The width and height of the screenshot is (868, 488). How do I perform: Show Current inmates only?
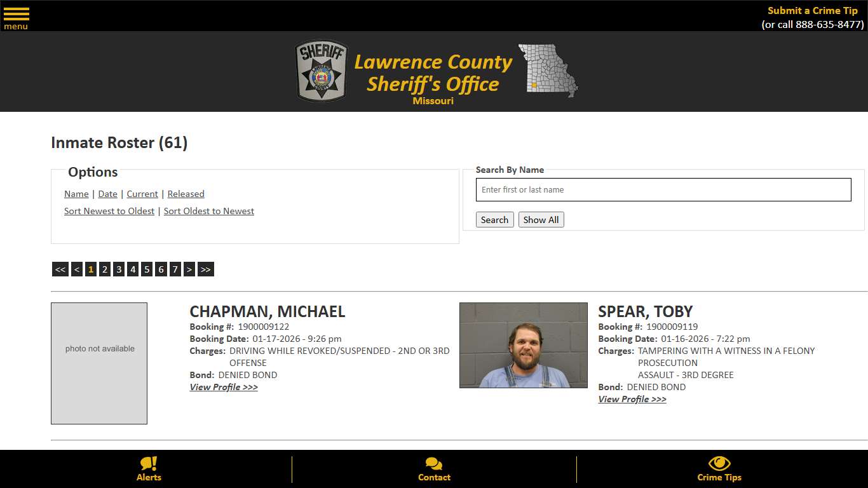(x=142, y=194)
